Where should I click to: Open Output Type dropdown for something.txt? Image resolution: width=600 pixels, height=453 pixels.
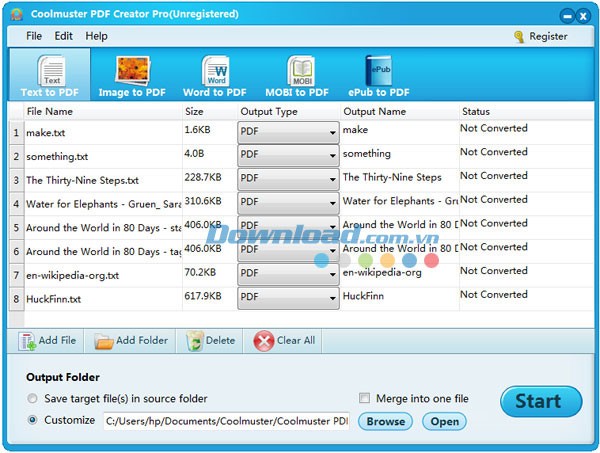pos(288,156)
